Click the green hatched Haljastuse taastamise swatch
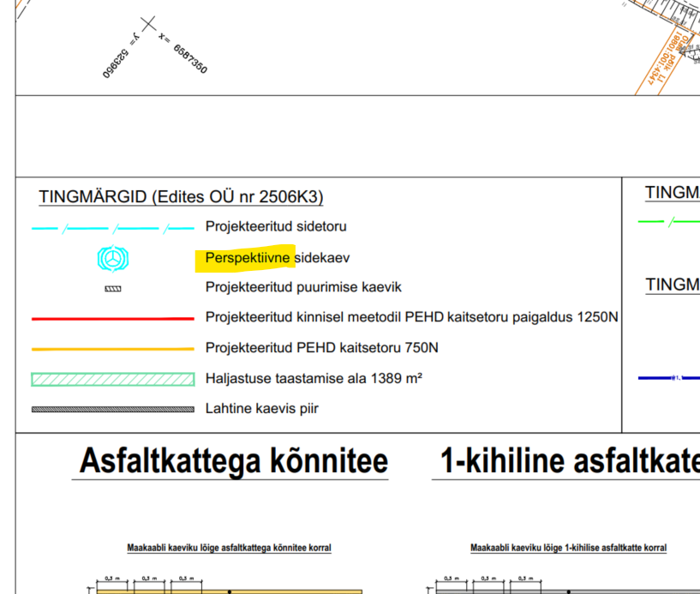Image resolution: width=700 pixels, height=594 pixels. (112, 379)
